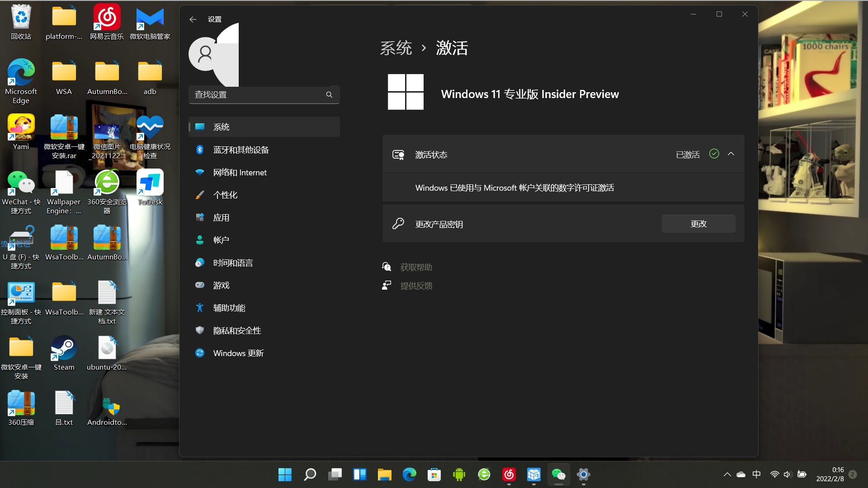Open NetEase Cloud Music on the taskbar
The image size is (868, 488).
click(x=509, y=474)
